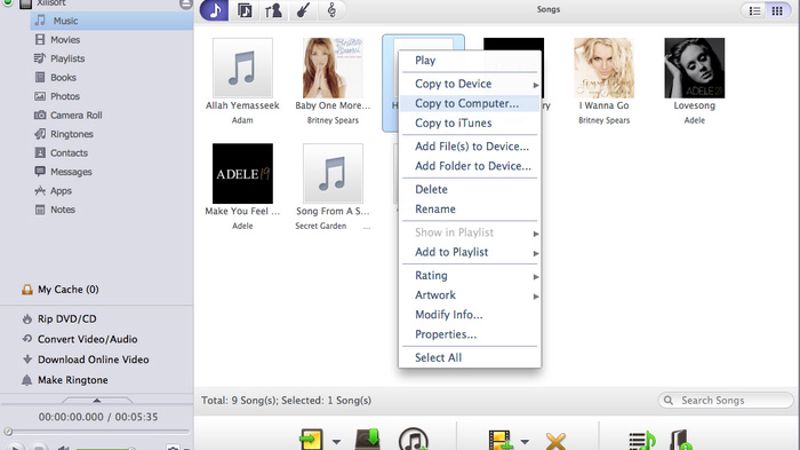Select the Playlists sidebar icon

pyautogui.click(x=40, y=58)
